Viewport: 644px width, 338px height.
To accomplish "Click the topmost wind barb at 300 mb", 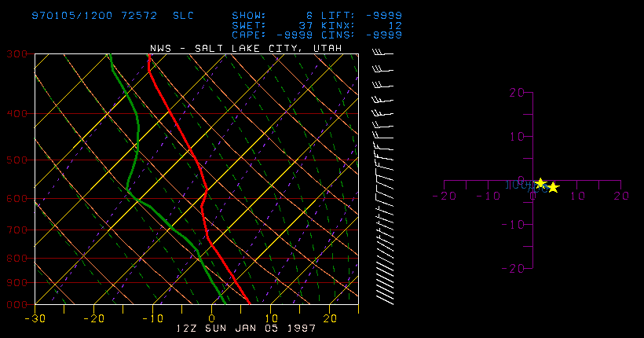I will [x=382, y=52].
